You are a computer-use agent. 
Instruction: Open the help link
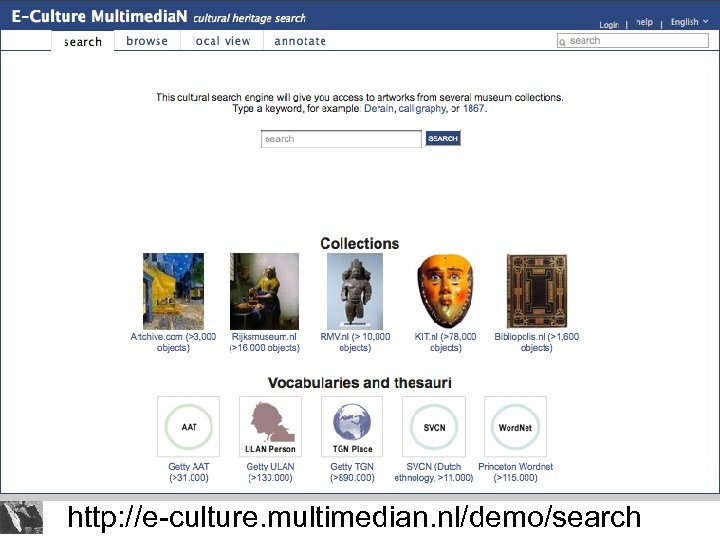pos(644,22)
